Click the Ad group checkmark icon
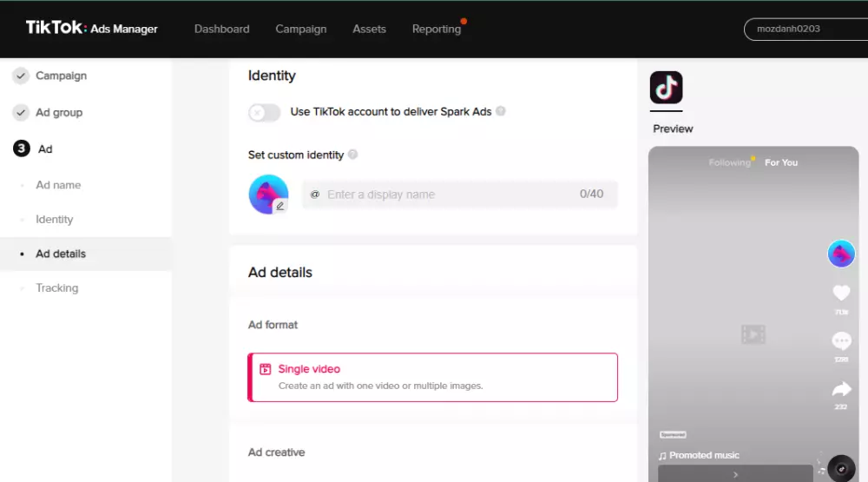This screenshot has width=868, height=482. click(21, 113)
